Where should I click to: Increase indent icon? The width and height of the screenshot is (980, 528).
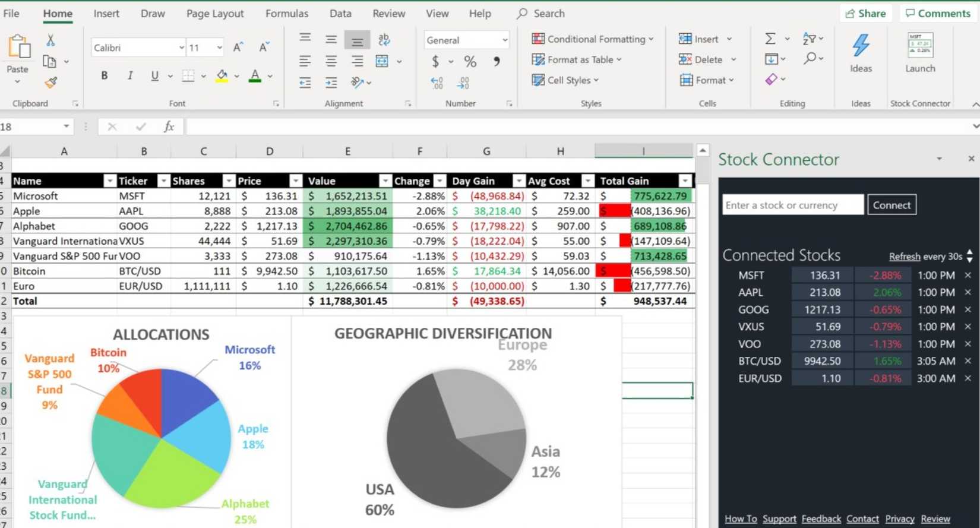(331, 83)
